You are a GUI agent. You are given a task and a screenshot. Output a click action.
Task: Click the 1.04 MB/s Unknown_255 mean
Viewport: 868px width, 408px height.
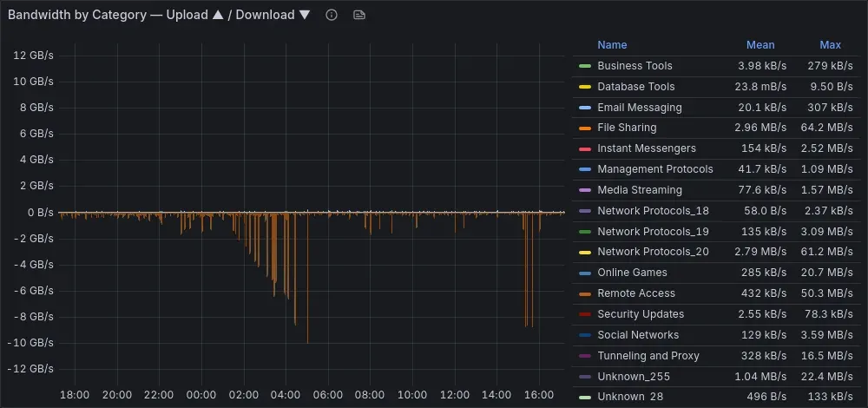[x=760, y=377]
